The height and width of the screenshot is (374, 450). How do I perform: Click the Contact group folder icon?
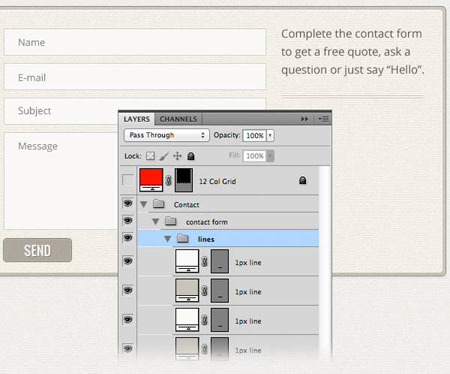click(x=159, y=203)
